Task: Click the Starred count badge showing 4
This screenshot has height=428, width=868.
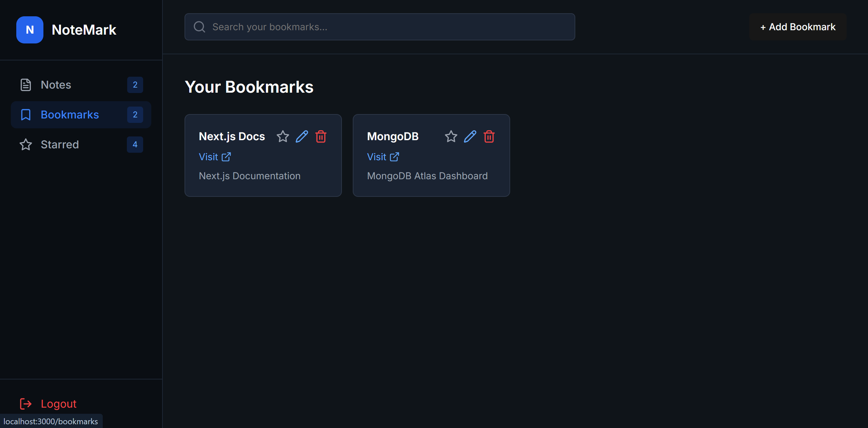Action: (x=135, y=145)
